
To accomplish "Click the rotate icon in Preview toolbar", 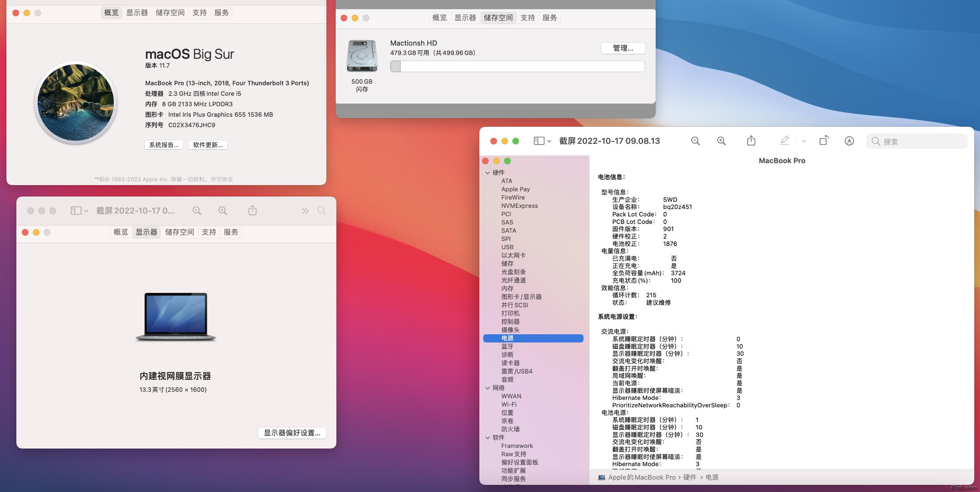I will point(824,141).
